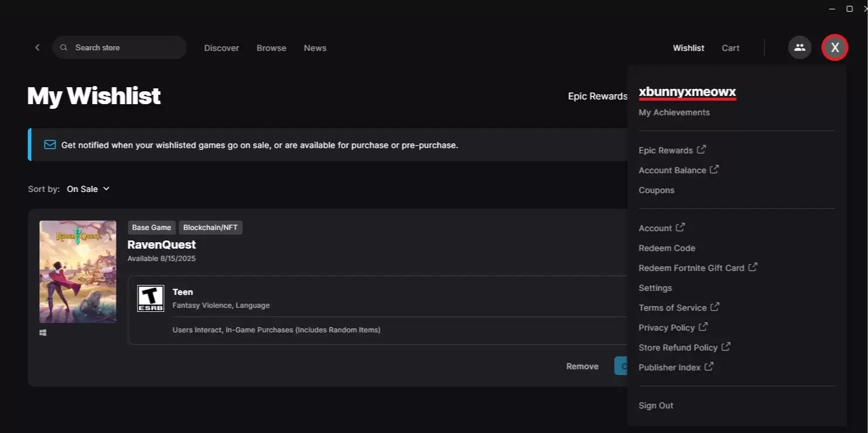Click the X profile avatar icon
Screen dimensions: 868x433
[x=835, y=47]
